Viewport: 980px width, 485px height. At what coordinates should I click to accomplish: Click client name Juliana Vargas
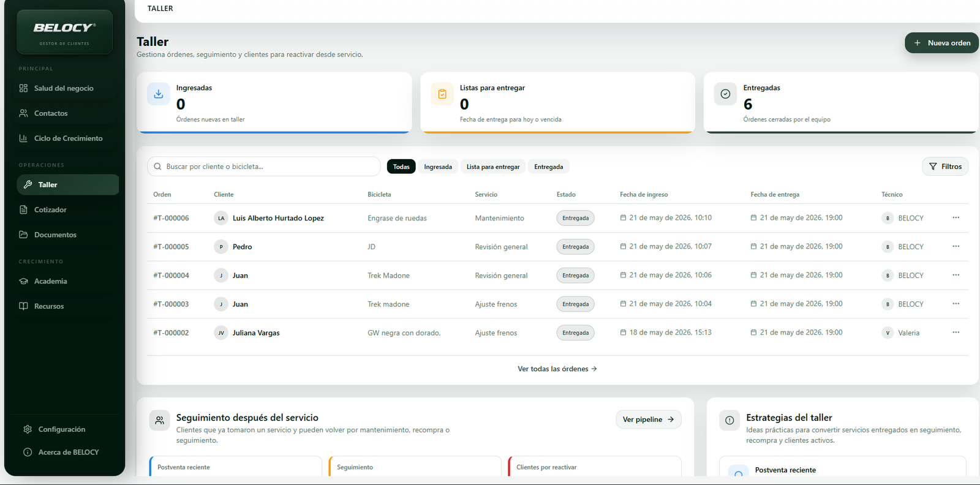click(256, 333)
